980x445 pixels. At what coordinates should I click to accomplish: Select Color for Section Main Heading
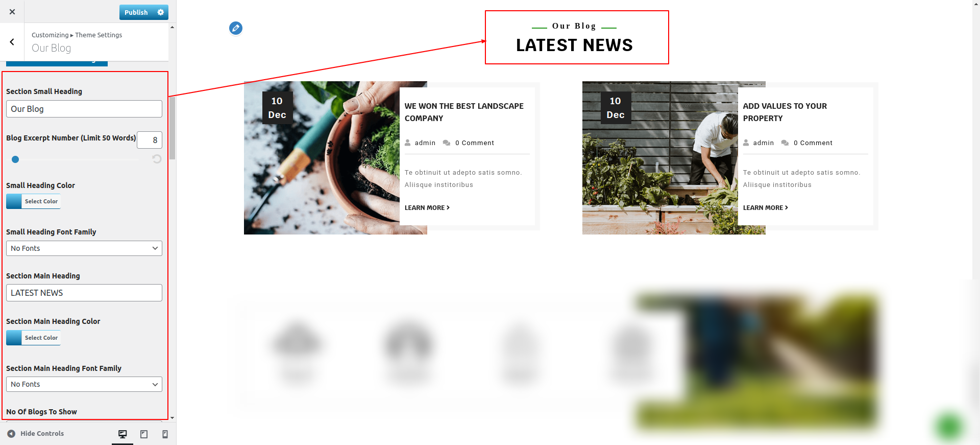(33, 338)
